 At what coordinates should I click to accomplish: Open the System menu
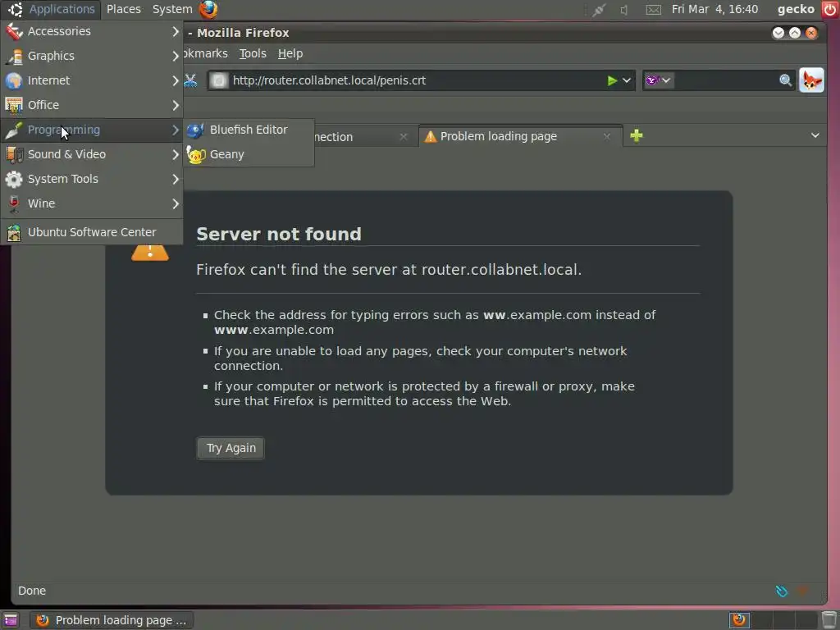pyautogui.click(x=172, y=9)
